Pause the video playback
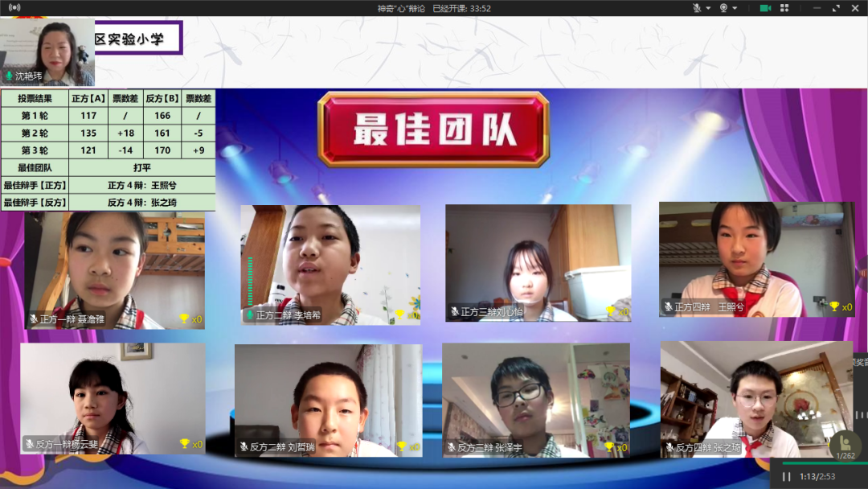The image size is (868, 489). point(786,477)
